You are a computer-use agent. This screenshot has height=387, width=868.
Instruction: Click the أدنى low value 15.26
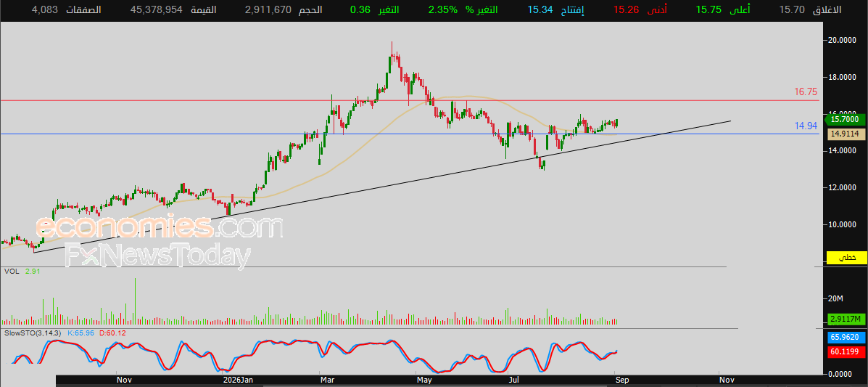coord(626,10)
